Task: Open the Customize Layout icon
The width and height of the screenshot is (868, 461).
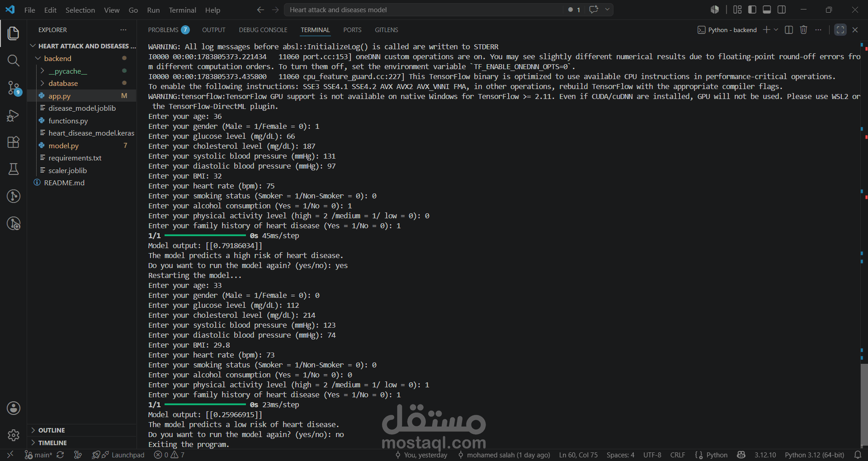Action: [737, 9]
